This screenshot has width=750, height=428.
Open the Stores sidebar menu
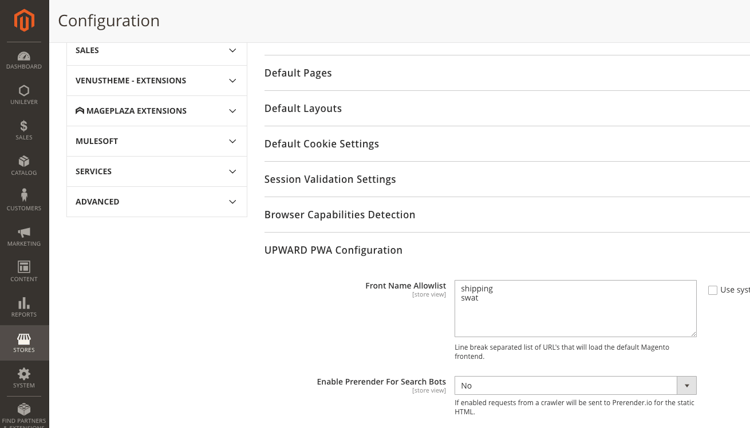click(x=24, y=342)
